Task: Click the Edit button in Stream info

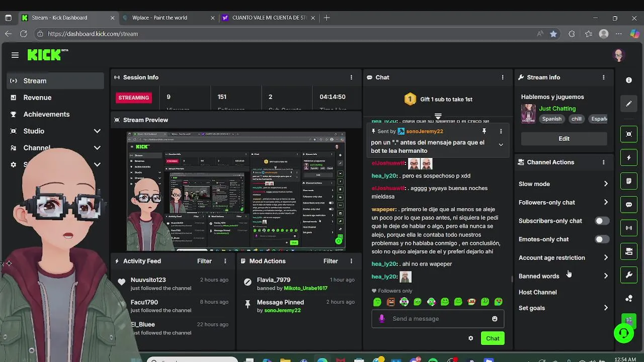Action: tap(564, 139)
